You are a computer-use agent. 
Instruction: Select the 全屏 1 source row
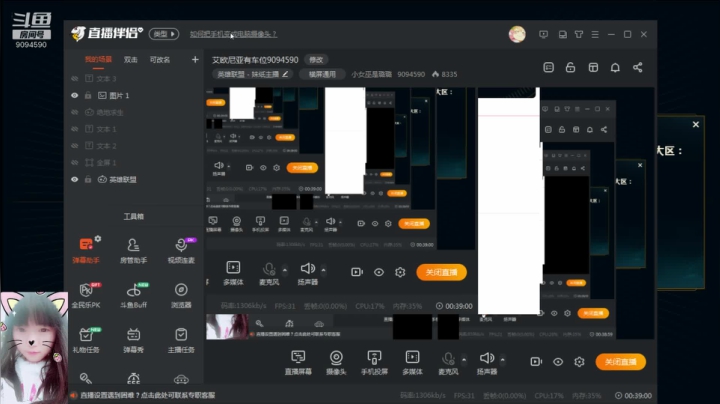[x=134, y=163]
